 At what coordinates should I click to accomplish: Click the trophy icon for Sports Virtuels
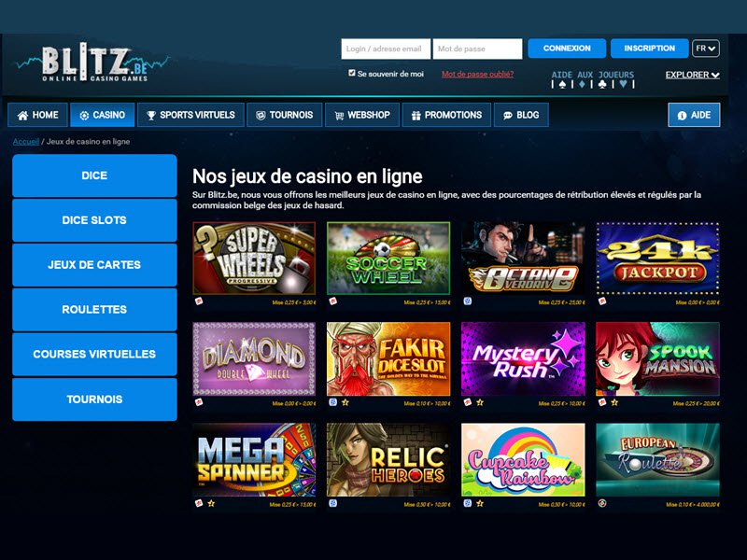point(151,115)
